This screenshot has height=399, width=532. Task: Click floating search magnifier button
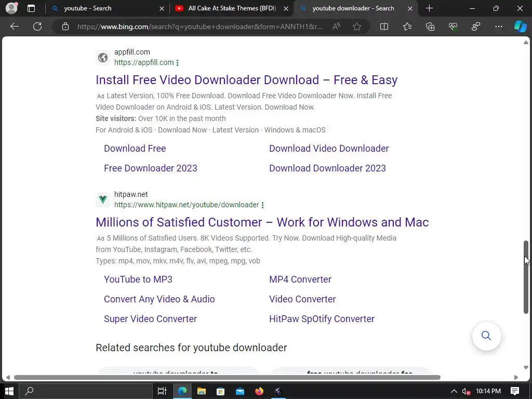(486, 336)
